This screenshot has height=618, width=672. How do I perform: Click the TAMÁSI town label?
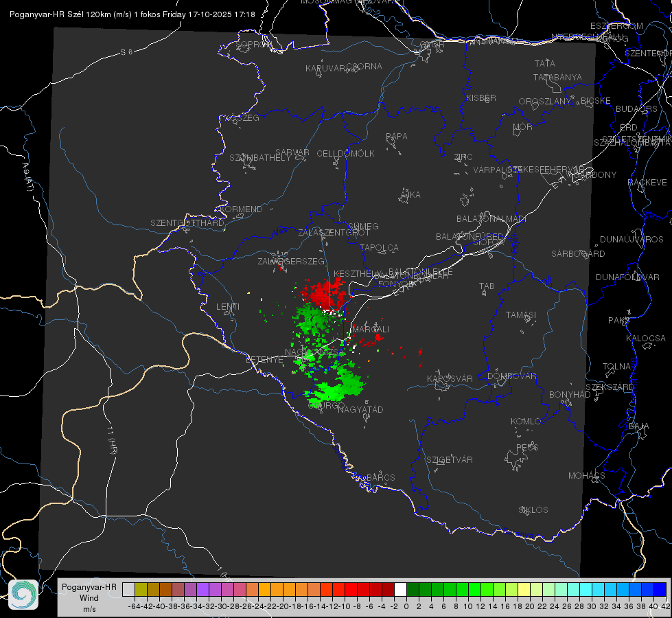click(x=521, y=314)
